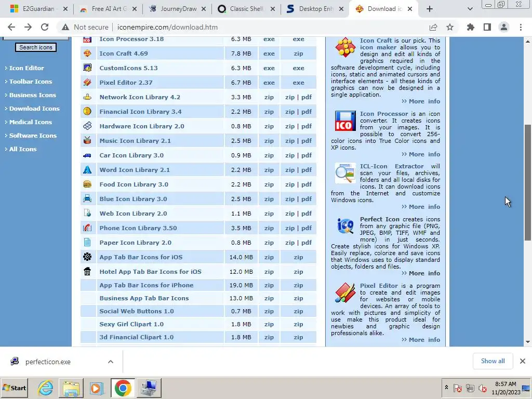Open the Extensions puzzle icon
Image resolution: width=532 pixels, height=399 pixels.
click(x=471, y=27)
